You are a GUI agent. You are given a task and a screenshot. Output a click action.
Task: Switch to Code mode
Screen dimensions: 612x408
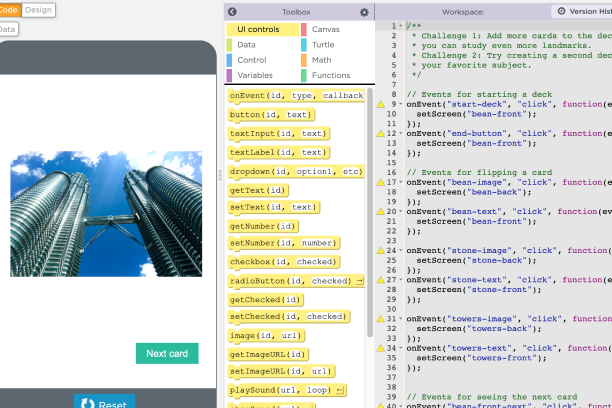pos(8,9)
